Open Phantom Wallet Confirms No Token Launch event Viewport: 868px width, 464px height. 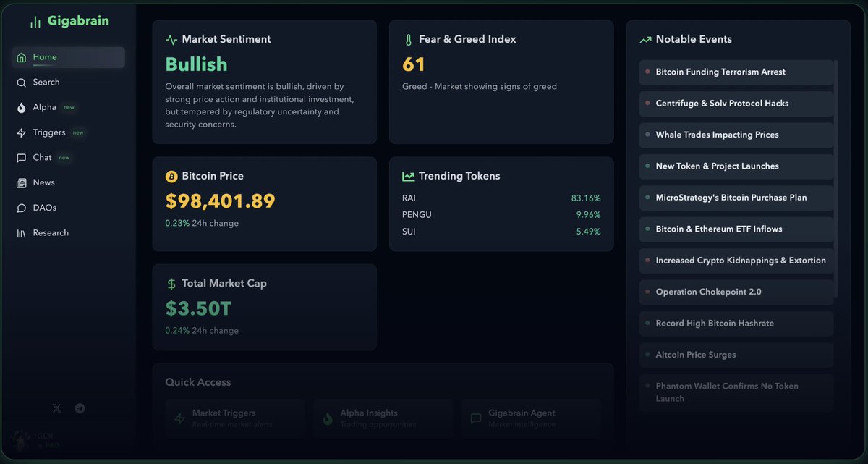pyautogui.click(x=736, y=392)
